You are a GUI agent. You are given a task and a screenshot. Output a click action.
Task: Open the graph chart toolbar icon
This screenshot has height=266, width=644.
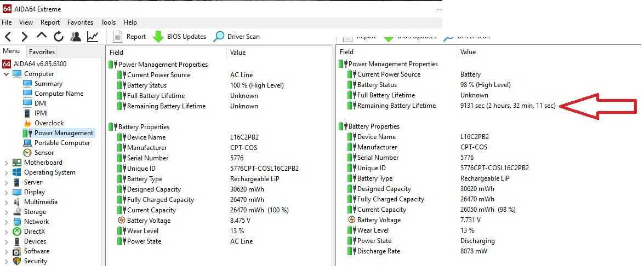click(x=93, y=37)
